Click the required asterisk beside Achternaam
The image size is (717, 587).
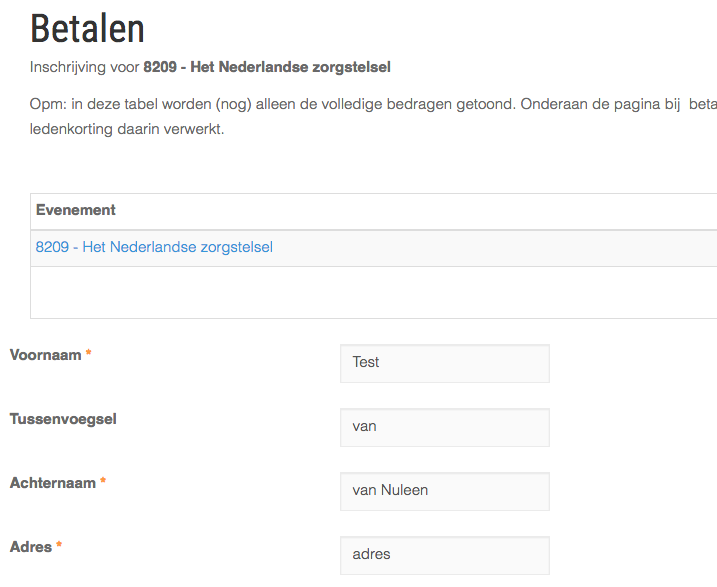[x=103, y=484]
